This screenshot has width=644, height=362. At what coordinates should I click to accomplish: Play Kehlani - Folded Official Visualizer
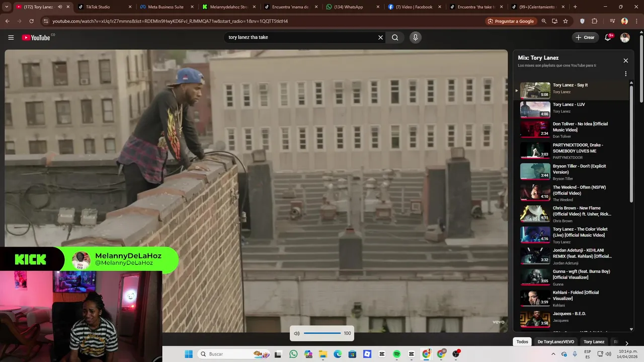pyautogui.click(x=571, y=298)
